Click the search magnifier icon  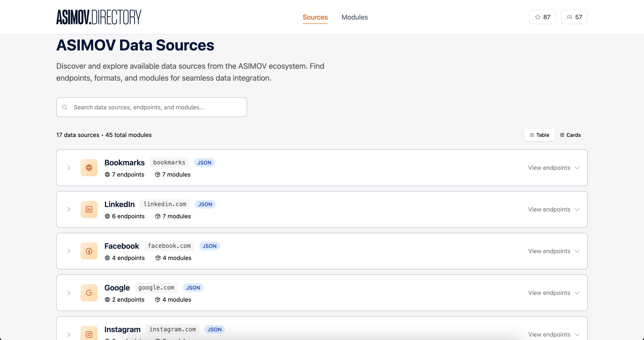(65, 107)
